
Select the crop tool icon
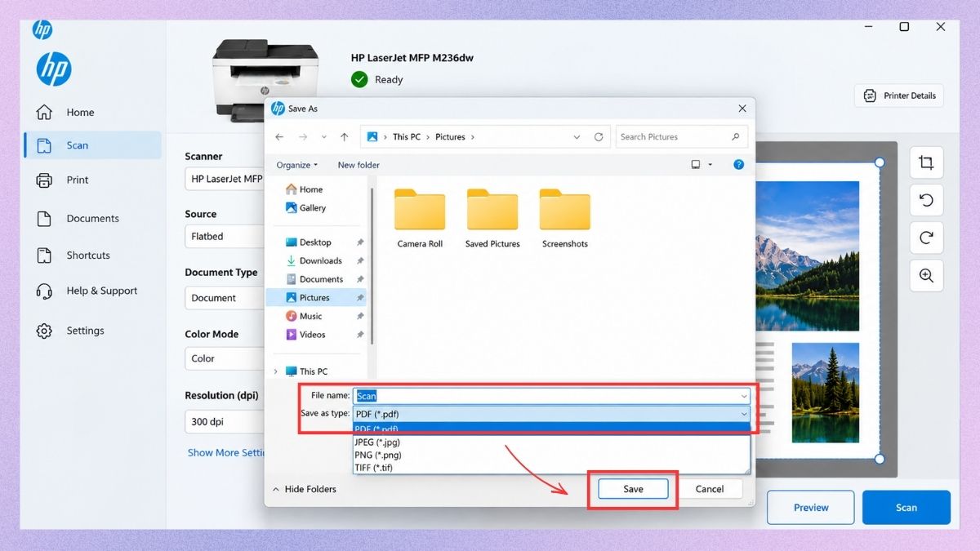[926, 162]
